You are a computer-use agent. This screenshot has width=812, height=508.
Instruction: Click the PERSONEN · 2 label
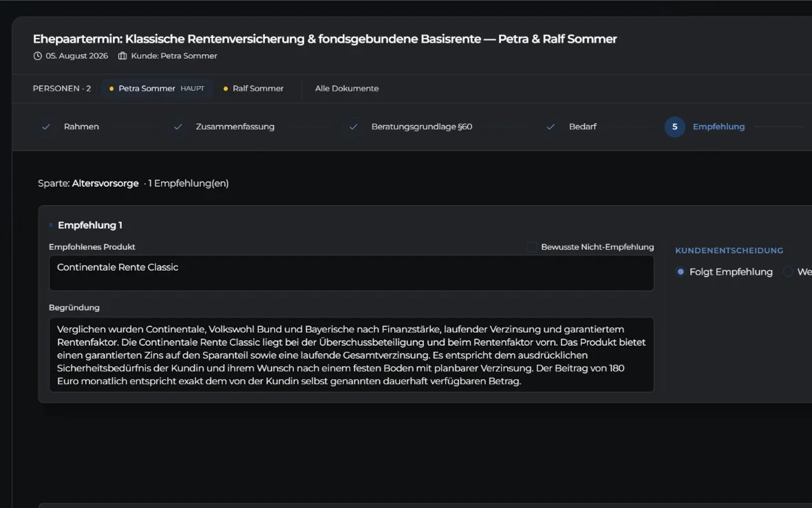[62, 89]
